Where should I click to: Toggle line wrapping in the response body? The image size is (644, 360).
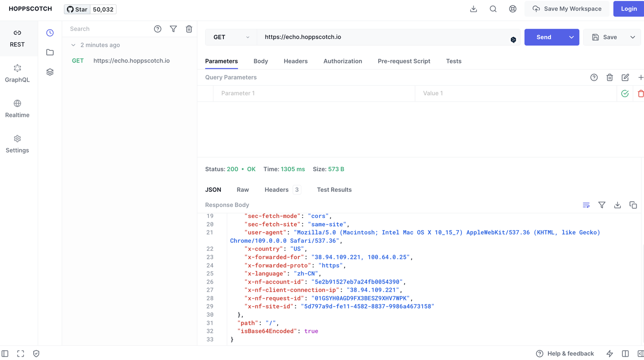pyautogui.click(x=586, y=205)
